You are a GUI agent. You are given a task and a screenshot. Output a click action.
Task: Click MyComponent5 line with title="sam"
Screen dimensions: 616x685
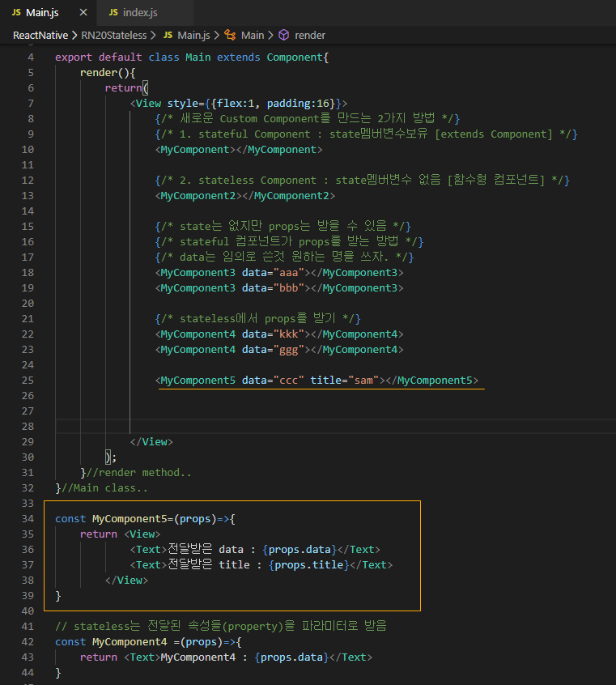(316, 381)
